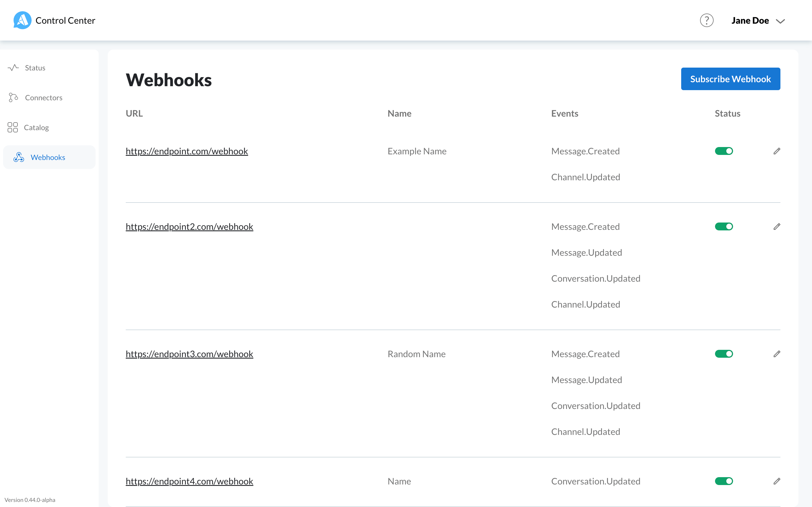
Task: Open https://endpoint2.com/webhook link
Action: [x=189, y=226]
